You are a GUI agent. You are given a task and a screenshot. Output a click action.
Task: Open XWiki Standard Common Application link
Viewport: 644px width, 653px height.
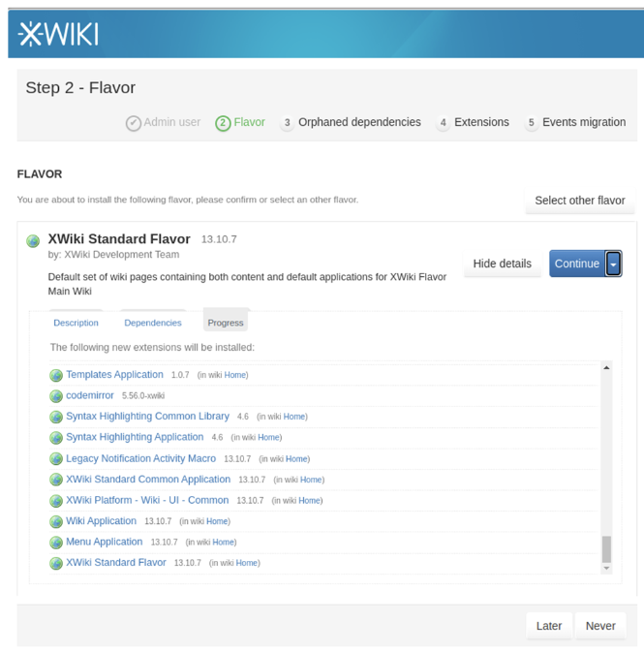148,479
